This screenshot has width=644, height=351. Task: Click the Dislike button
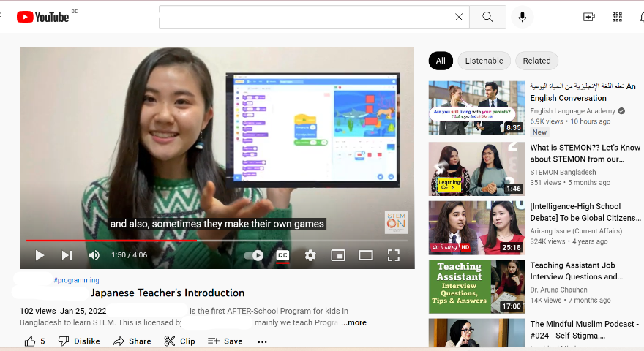[x=79, y=341]
